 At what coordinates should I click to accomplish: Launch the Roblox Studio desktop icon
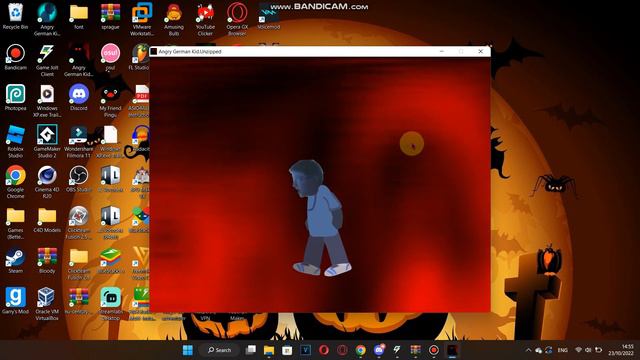click(16, 141)
